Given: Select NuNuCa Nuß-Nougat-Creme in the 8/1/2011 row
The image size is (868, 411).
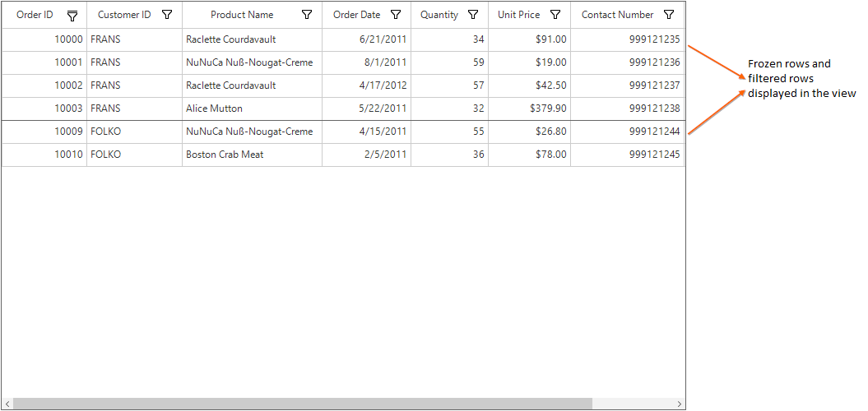Looking at the screenshot, I should click(252, 63).
